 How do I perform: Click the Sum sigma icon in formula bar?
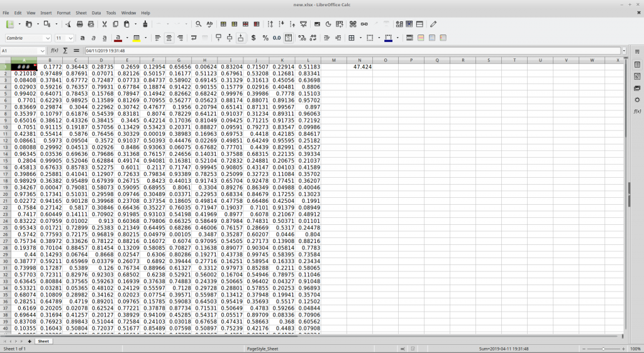pos(65,51)
